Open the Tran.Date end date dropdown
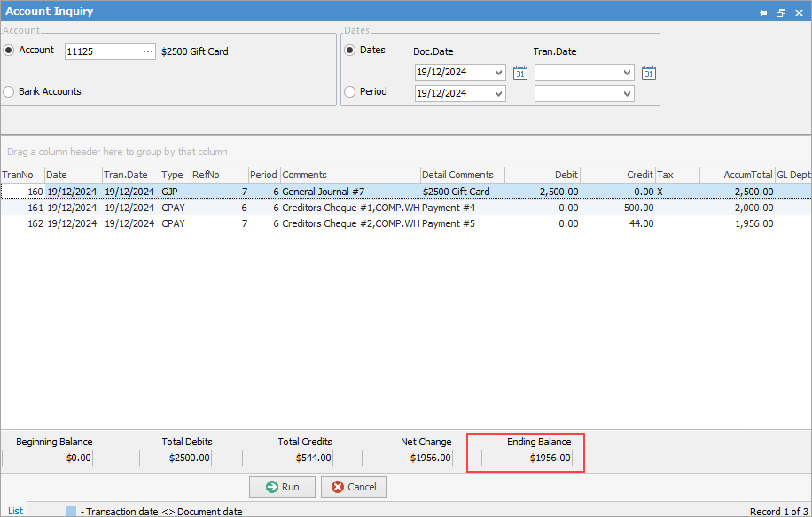This screenshot has height=517, width=812. (x=628, y=94)
